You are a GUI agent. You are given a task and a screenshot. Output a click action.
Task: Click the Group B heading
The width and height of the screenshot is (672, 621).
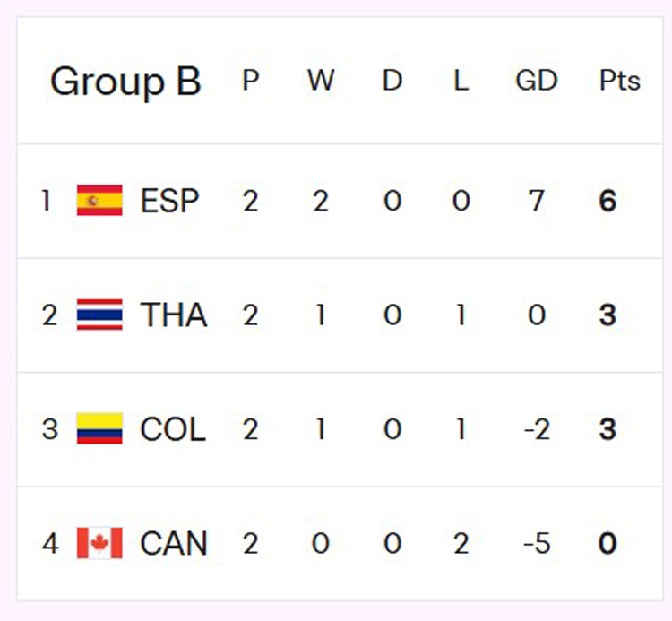coord(125,82)
